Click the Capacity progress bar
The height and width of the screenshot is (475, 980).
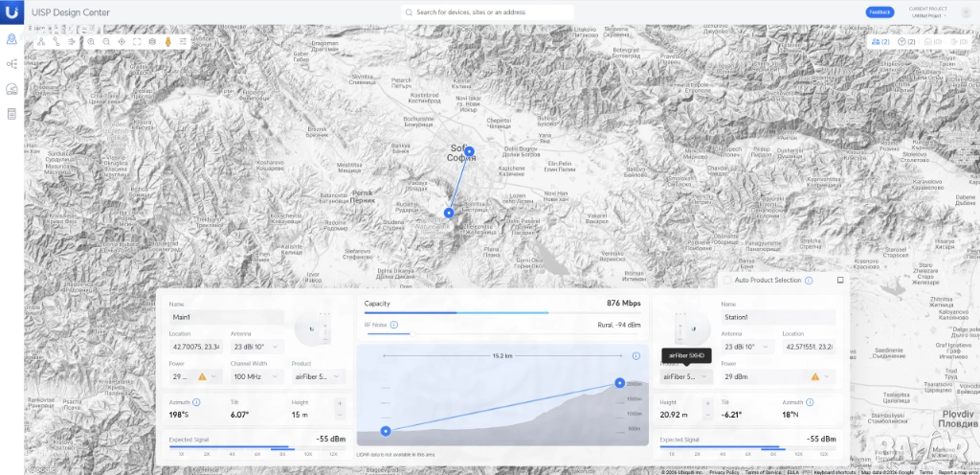point(502,312)
